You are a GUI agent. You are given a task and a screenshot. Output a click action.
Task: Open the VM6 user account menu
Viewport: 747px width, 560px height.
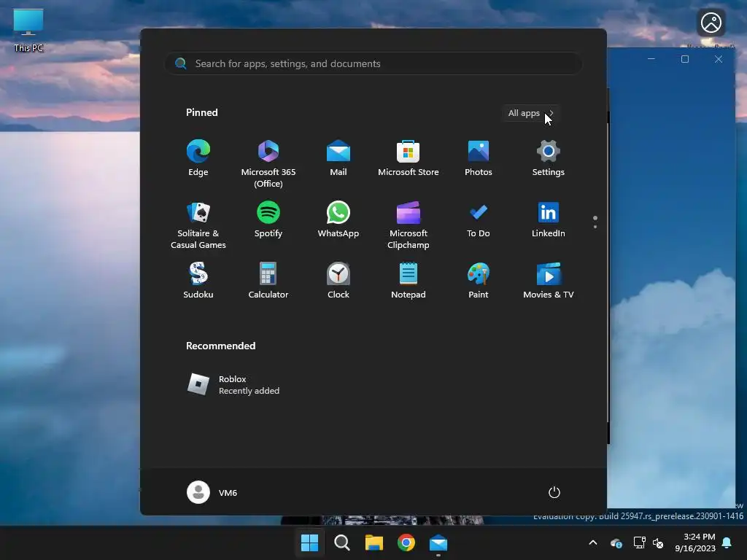pyautogui.click(x=212, y=492)
